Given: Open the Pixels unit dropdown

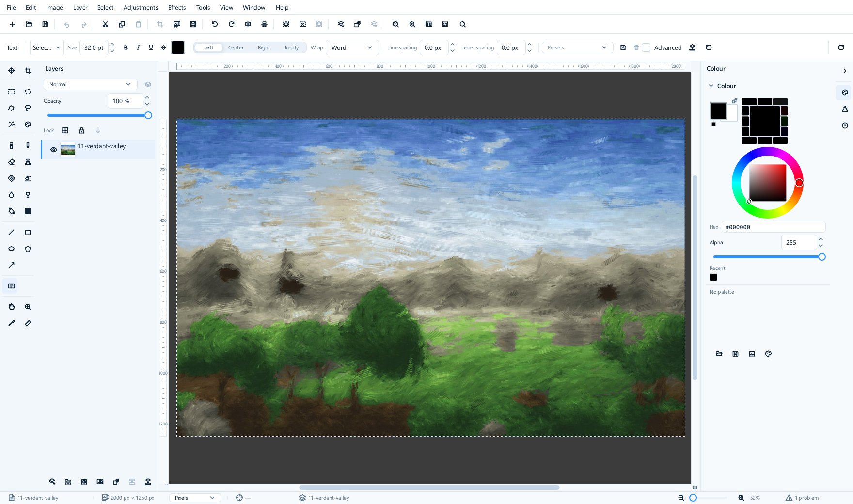Looking at the screenshot, I should click(x=195, y=498).
